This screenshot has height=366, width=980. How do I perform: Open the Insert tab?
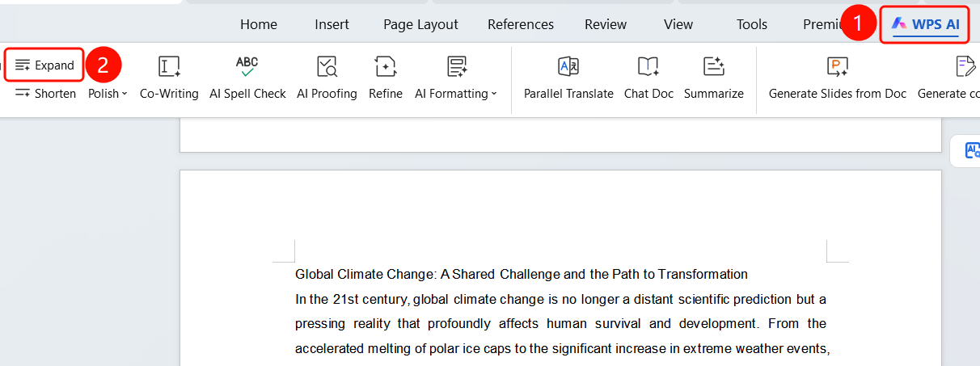pyautogui.click(x=332, y=24)
